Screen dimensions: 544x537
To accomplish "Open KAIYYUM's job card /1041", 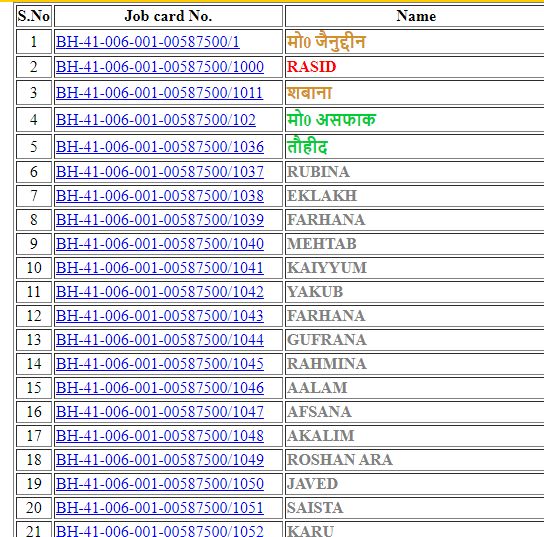I will (x=160, y=268).
